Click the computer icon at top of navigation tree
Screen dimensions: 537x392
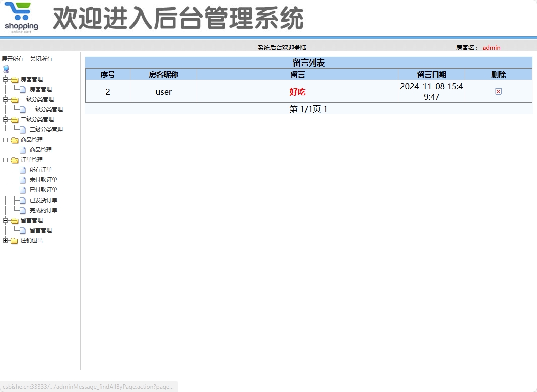(x=5, y=69)
